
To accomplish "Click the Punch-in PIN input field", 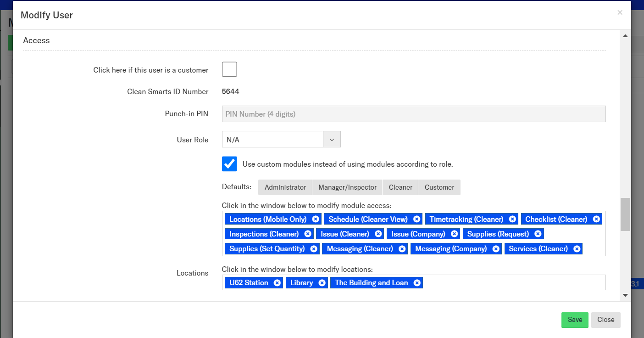I will [x=413, y=114].
